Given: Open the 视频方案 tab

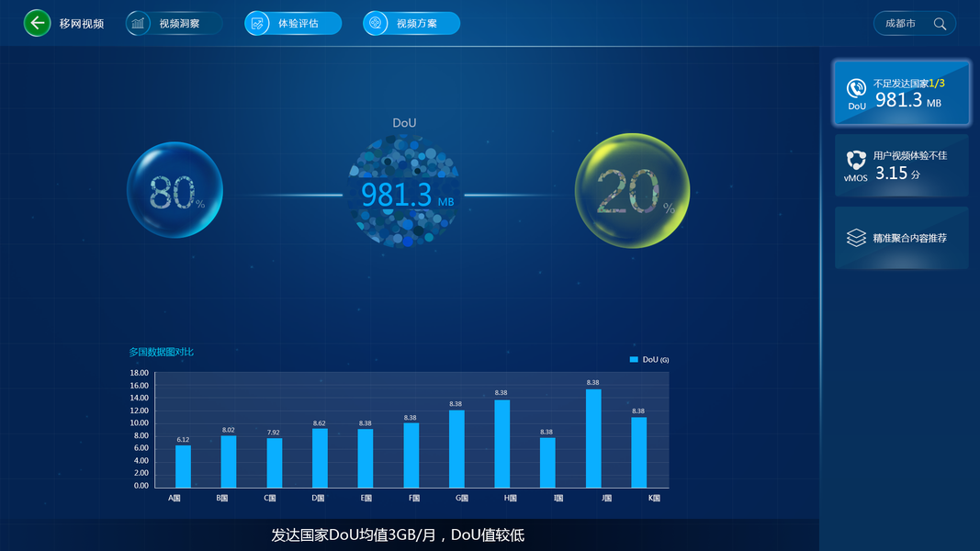Looking at the screenshot, I should point(411,23).
